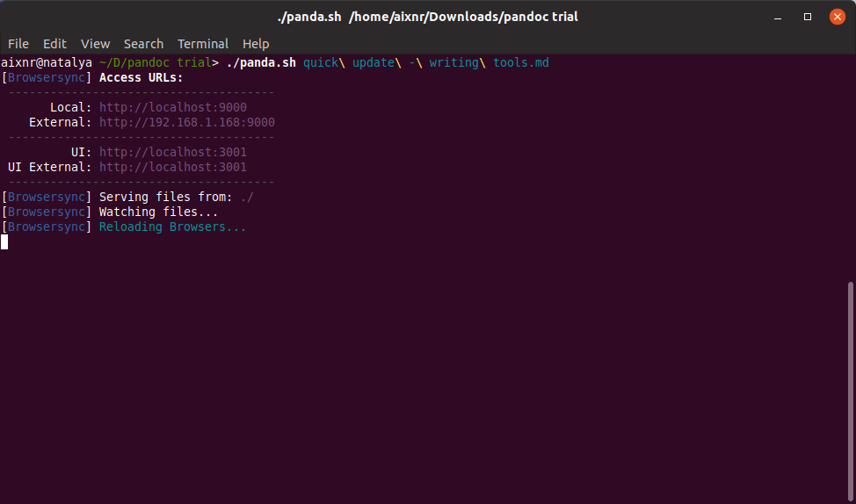Click the 'Serving files from: ./' line

(127, 197)
